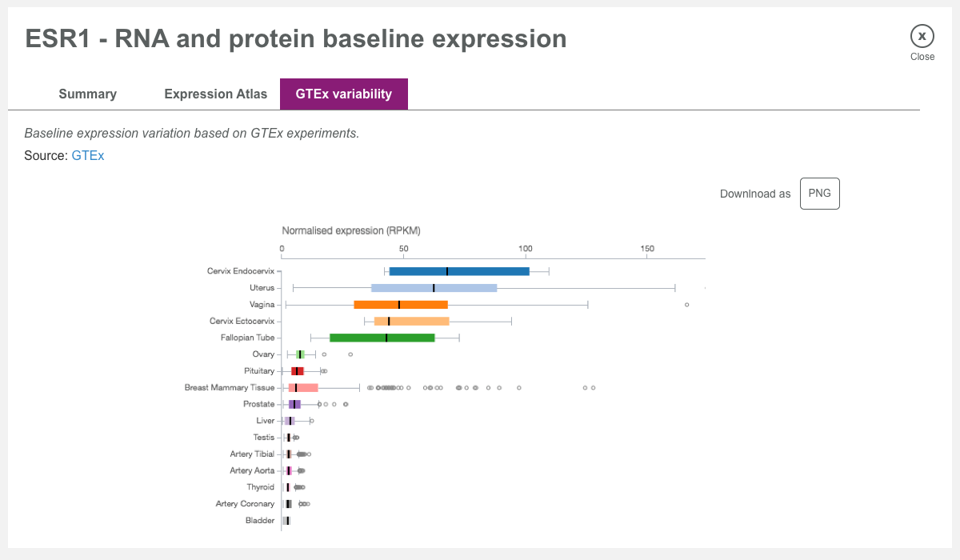The image size is (960, 560).
Task: Click the Liver tissue label
Action: [266, 420]
